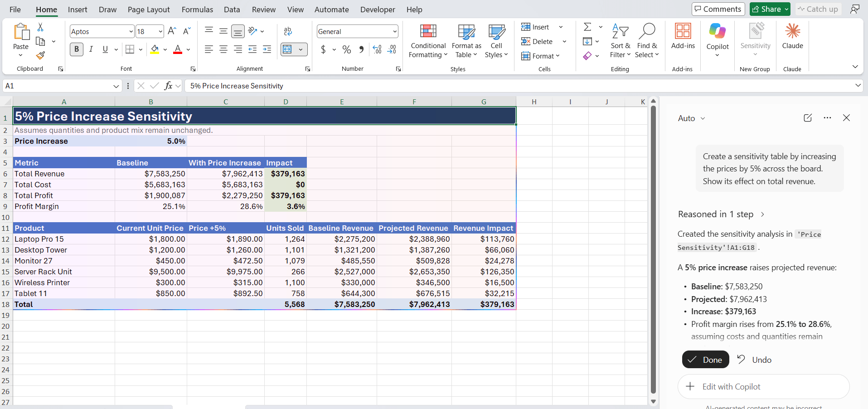Viewport: 868px width, 409px height.
Task: Click the Orientation angled text icon
Action: pos(253,31)
